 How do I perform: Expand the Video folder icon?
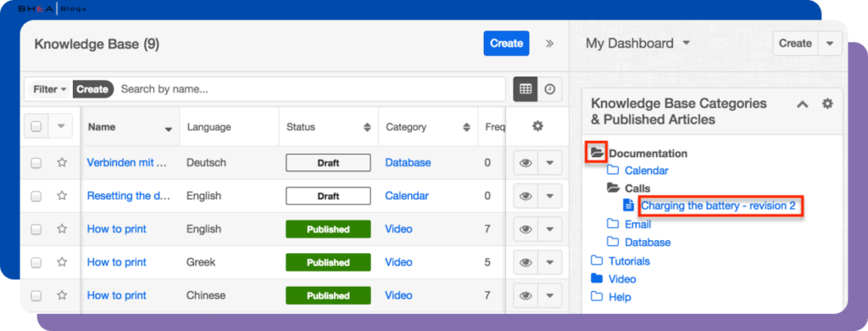(x=596, y=278)
